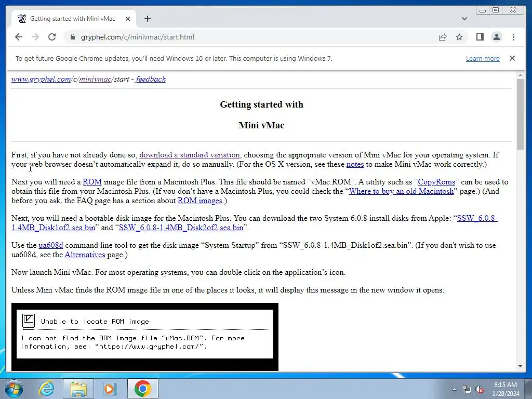Reload the current page
This screenshot has width=532, height=399.
(52, 37)
